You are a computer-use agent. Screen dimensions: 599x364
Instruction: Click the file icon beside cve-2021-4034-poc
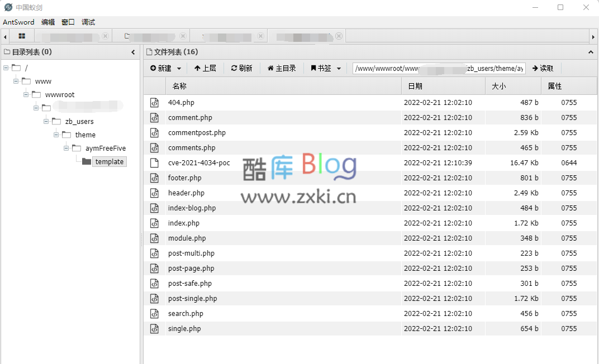pyautogui.click(x=155, y=162)
